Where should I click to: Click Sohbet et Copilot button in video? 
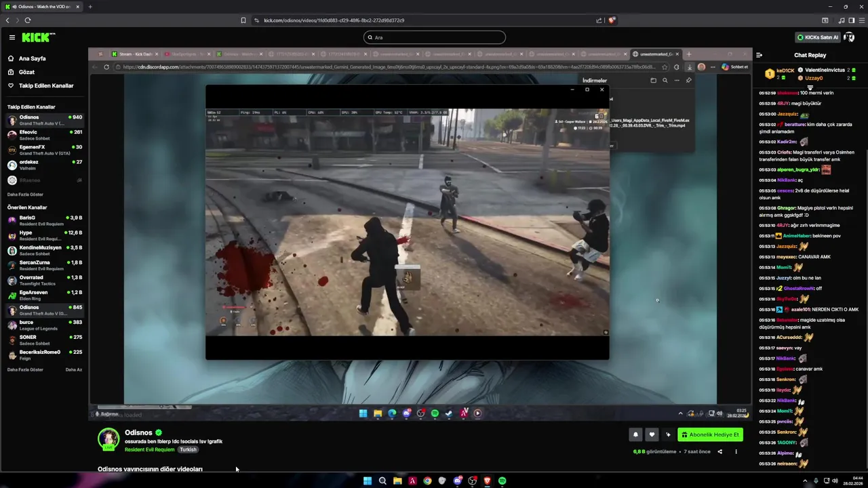(734, 67)
